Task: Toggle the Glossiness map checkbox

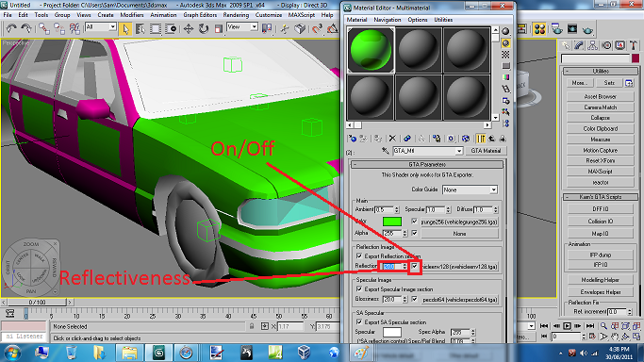Action: pyautogui.click(x=415, y=299)
